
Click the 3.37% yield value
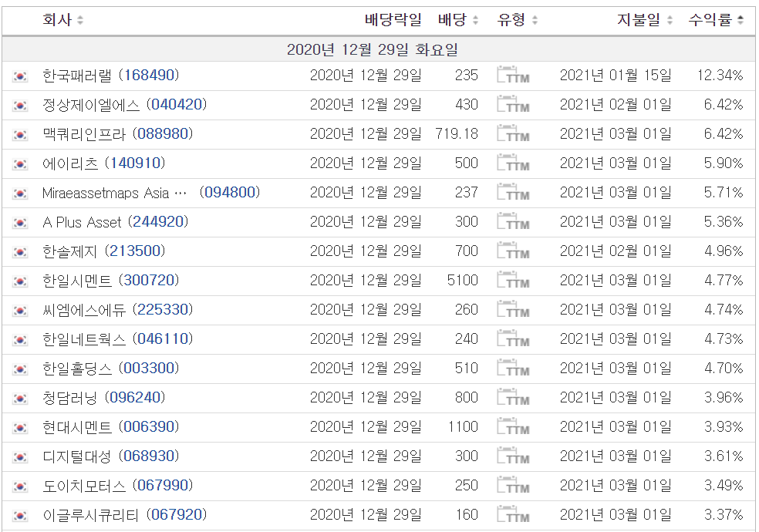(724, 514)
